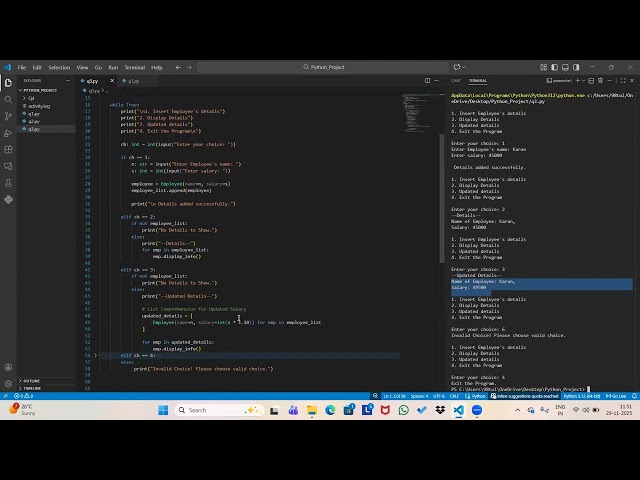Open the File menu
This screenshot has height=480, width=640.
(x=22, y=67)
